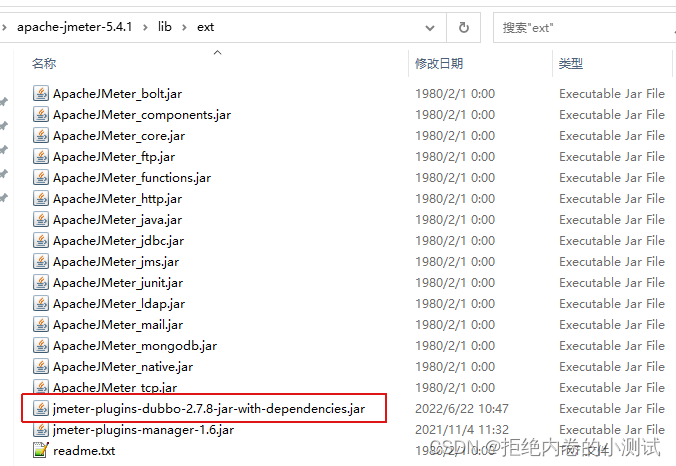676x466 pixels.
Task: Sort files by 类型 column header
Action: click(571, 64)
